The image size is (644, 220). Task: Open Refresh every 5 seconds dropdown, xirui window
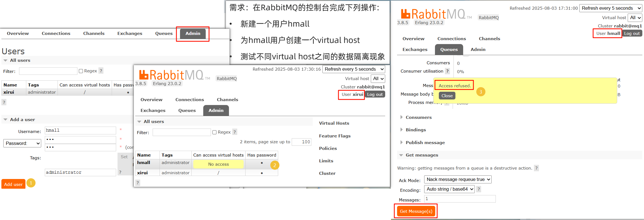point(354,69)
